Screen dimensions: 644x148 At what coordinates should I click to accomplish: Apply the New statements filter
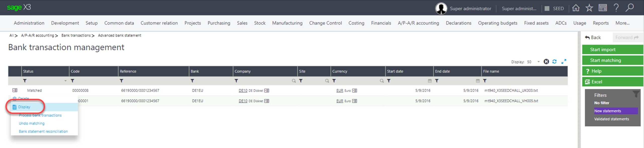click(x=608, y=111)
